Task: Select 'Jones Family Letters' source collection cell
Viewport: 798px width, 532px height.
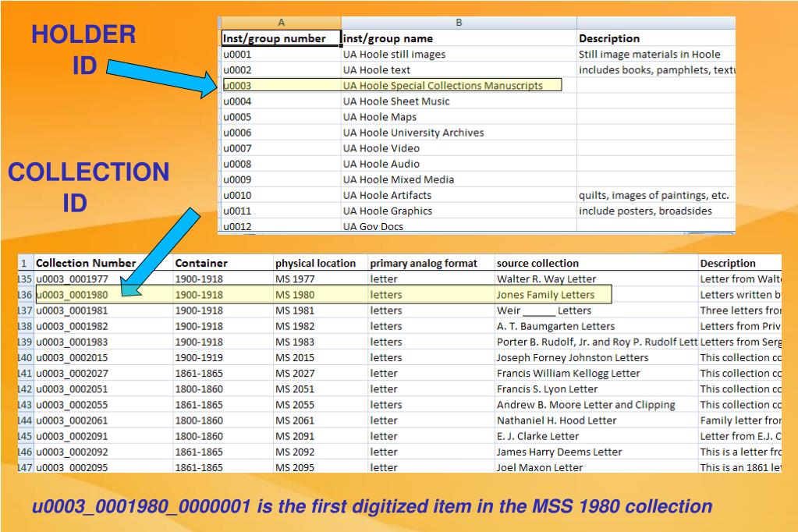Action: (x=597, y=295)
